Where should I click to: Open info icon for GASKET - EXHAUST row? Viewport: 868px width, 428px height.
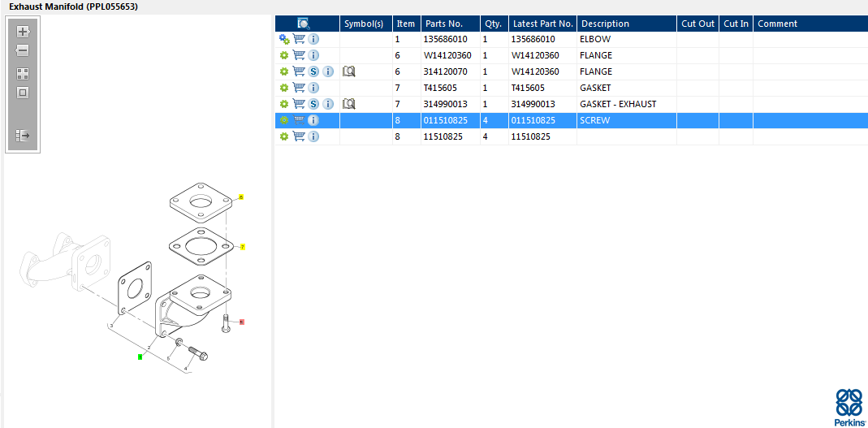(x=328, y=103)
